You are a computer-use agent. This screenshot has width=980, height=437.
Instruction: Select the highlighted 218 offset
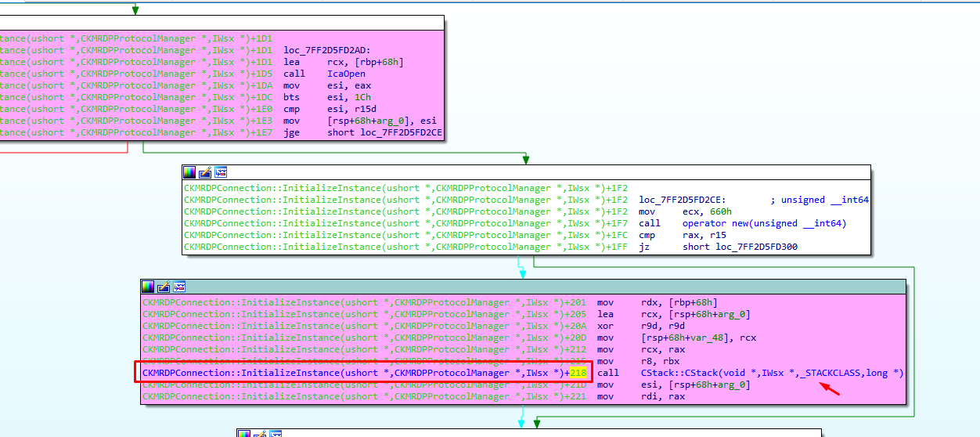pyautogui.click(x=578, y=373)
